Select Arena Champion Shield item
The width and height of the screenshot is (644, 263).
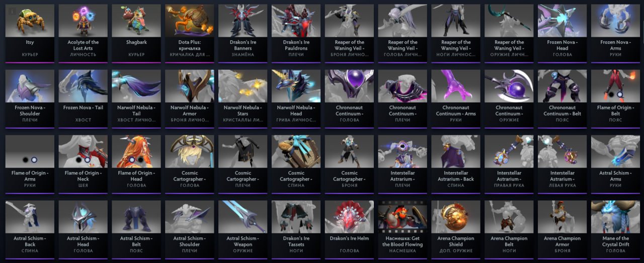point(455,229)
